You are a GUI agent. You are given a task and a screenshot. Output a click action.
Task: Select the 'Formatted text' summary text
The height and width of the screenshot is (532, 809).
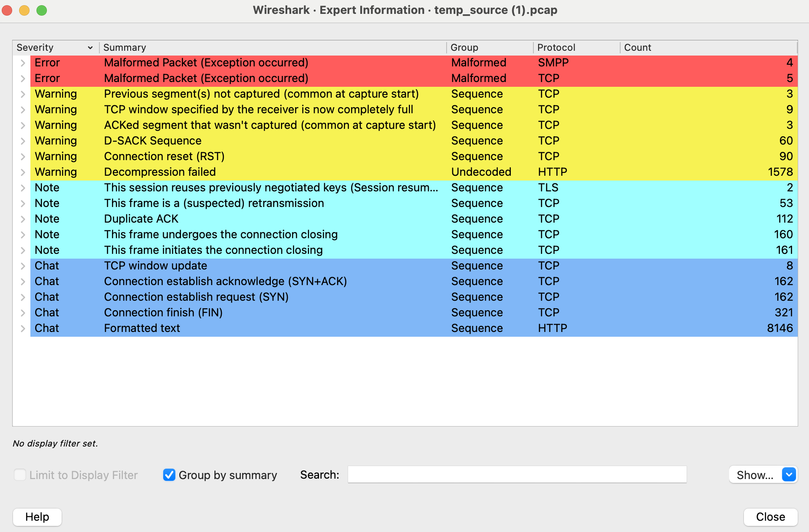click(142, 328)
